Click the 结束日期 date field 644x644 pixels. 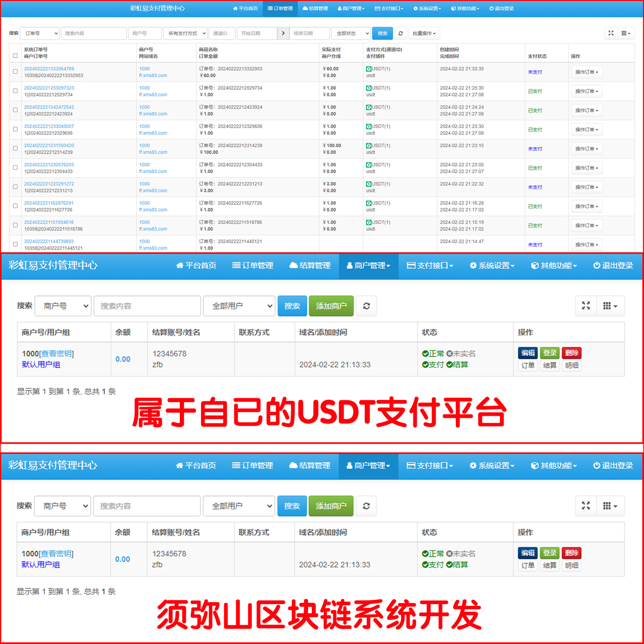(310, 33)
